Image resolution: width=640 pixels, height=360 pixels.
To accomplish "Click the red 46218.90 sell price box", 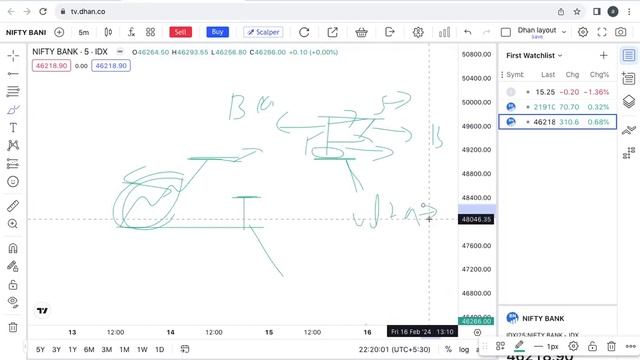I will [x=51, y=66].
